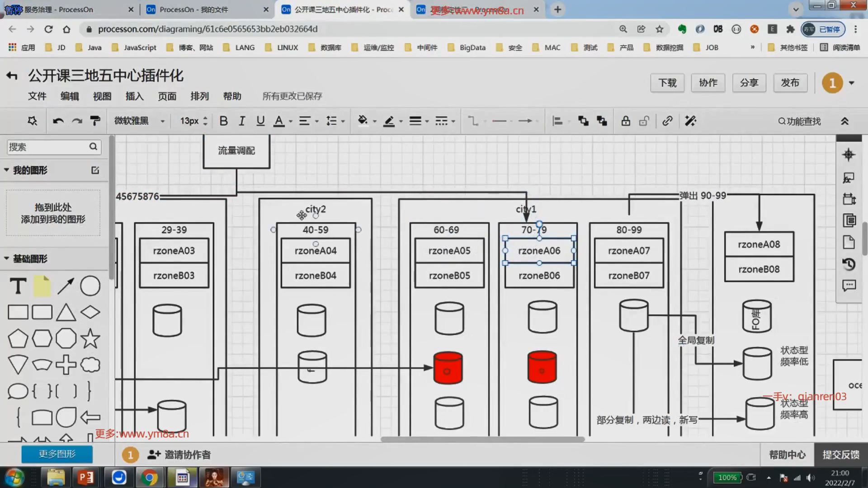Toggle underline text style

pyautogui.click(x=260, y=121)
